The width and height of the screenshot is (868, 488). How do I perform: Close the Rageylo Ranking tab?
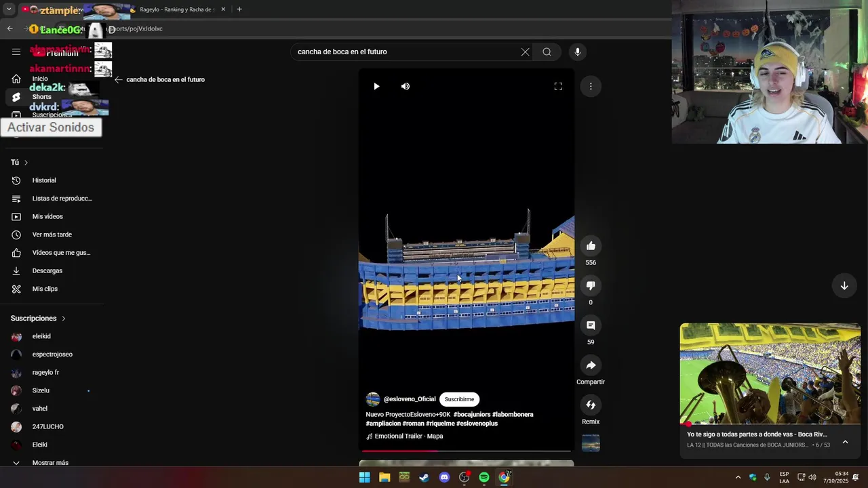coord(223,9)
